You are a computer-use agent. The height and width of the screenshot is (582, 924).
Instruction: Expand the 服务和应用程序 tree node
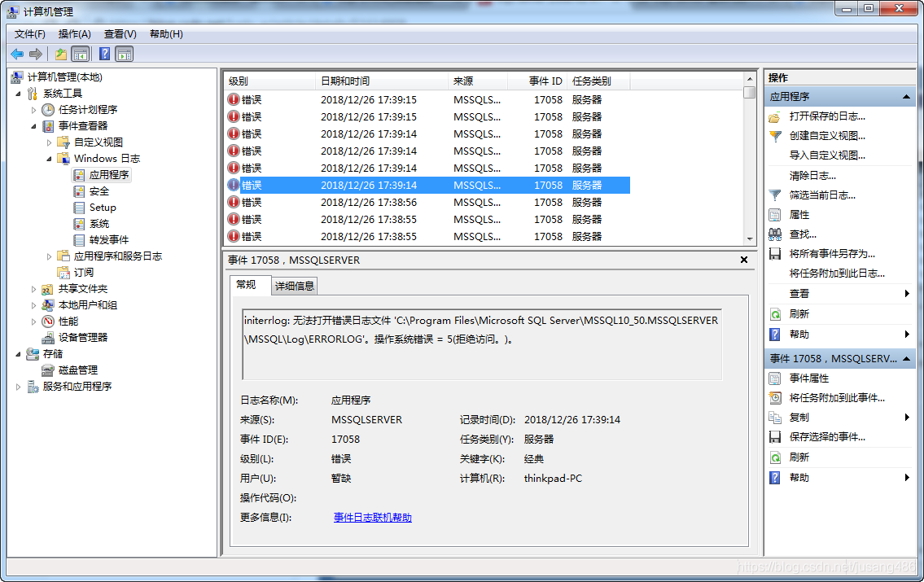(18, 387)
